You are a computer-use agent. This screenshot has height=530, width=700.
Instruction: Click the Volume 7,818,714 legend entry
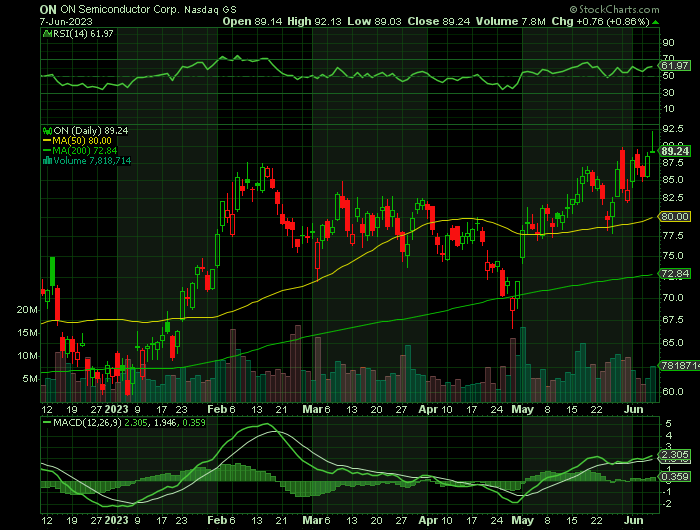tap(92, 161)
